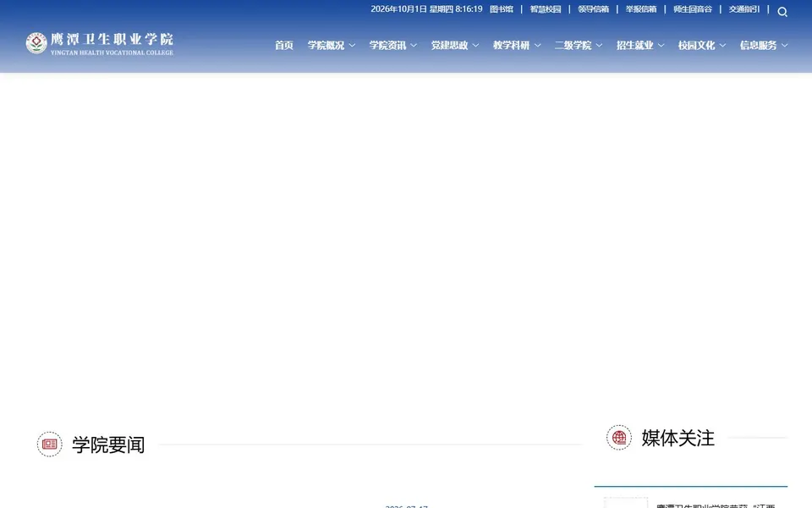Expand the chevron beside 学院资讯
The image size is (812, 508).
(x=414, y=45)
